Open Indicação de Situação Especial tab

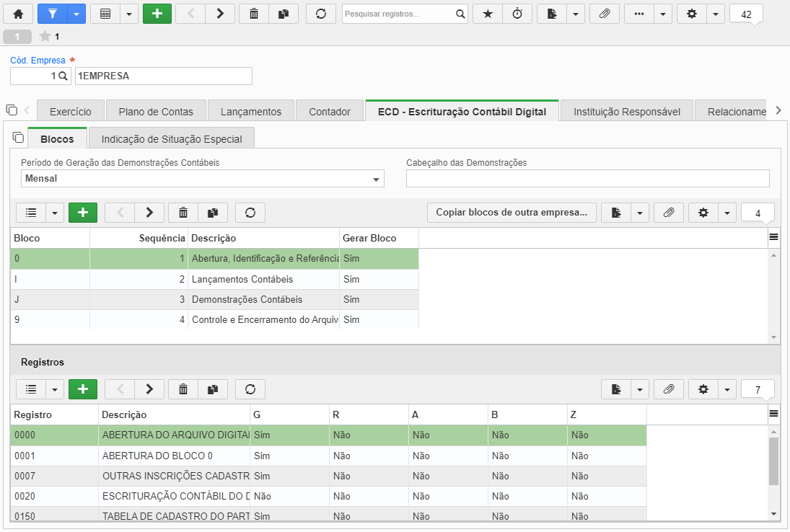point(171,139)
